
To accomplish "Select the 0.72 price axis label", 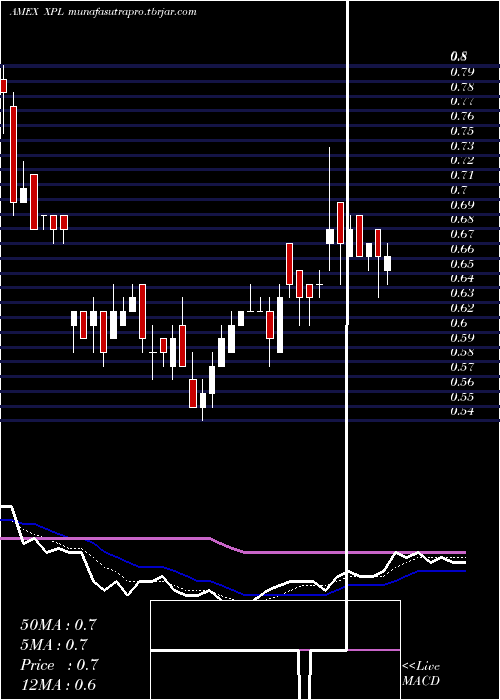I will pyautogui.click(x=462, y=160).
